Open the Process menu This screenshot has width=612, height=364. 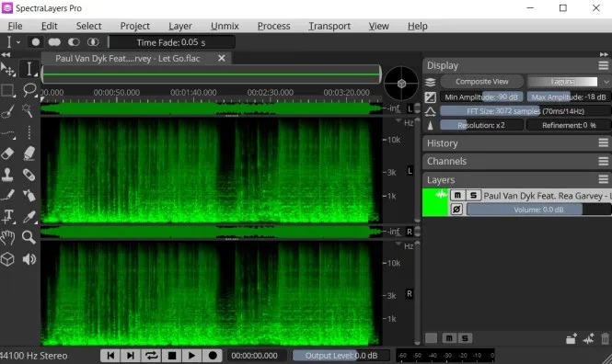tap(273, 26)
